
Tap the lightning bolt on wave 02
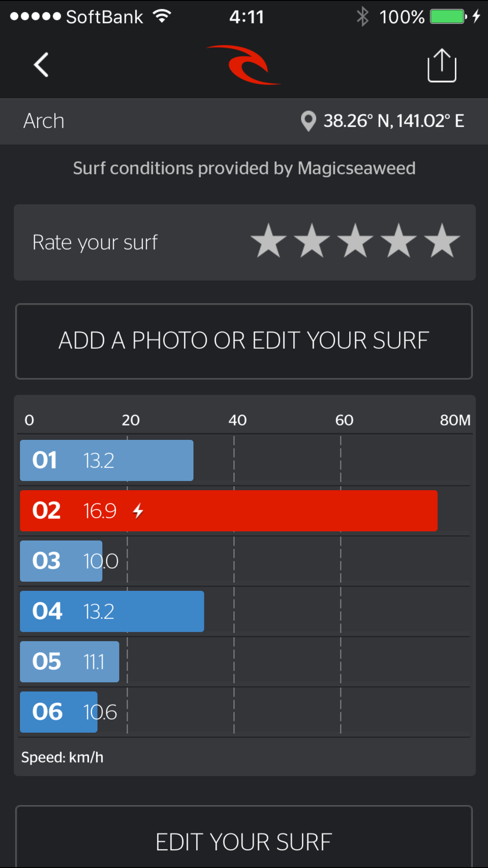(138, 511)
